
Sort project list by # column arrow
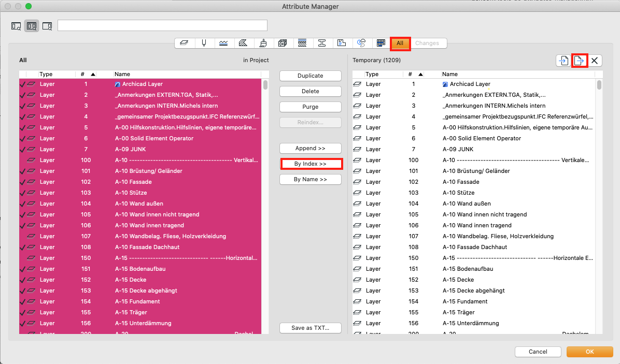click(x=93, y=75)
